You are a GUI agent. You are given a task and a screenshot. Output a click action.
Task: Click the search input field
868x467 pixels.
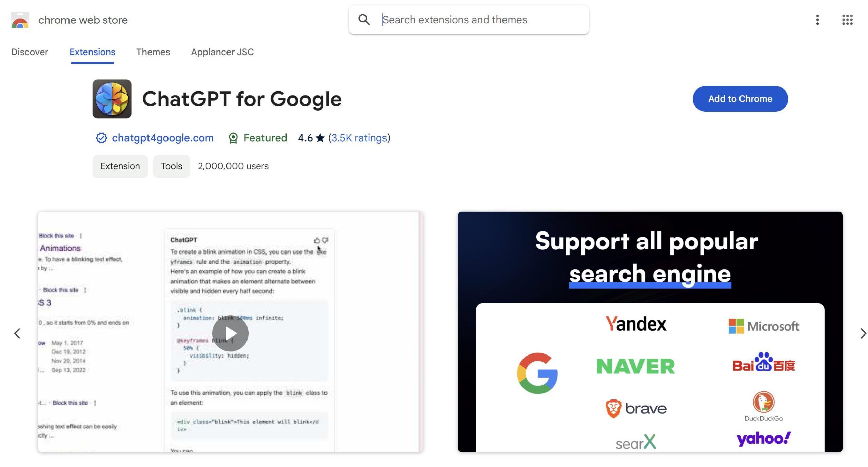click(469, 19)
